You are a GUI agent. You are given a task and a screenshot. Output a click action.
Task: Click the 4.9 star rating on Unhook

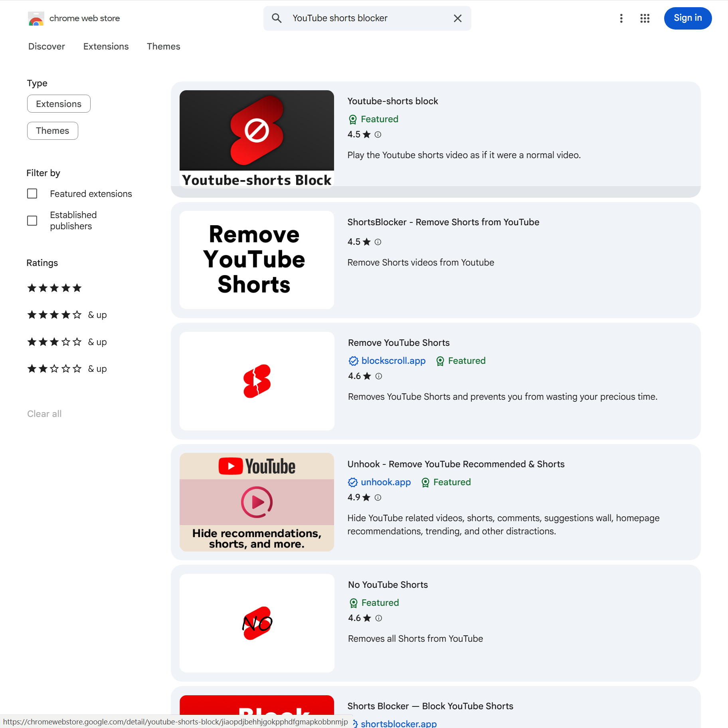click(359, 497)
